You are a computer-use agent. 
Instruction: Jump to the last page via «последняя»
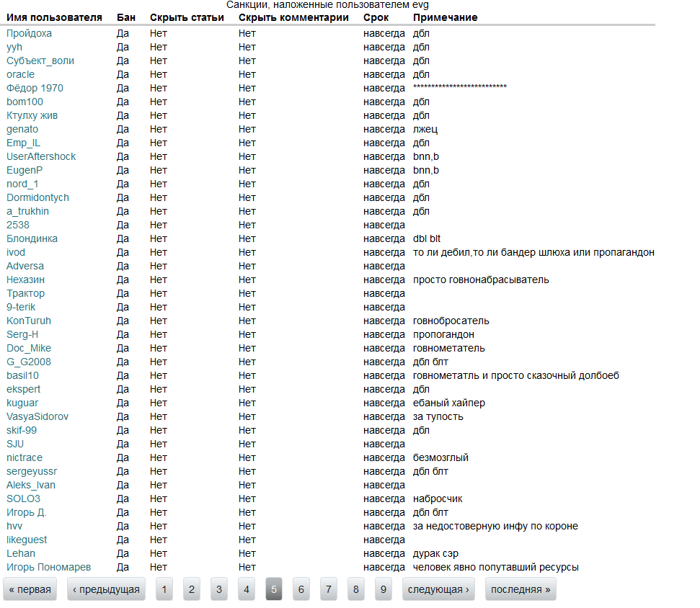point(520,589)
